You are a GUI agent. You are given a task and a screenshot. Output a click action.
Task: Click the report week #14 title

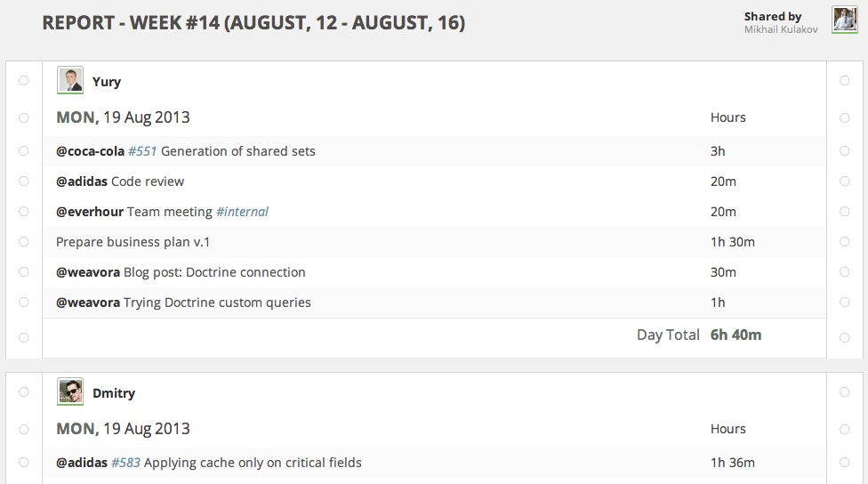[253, 23]
